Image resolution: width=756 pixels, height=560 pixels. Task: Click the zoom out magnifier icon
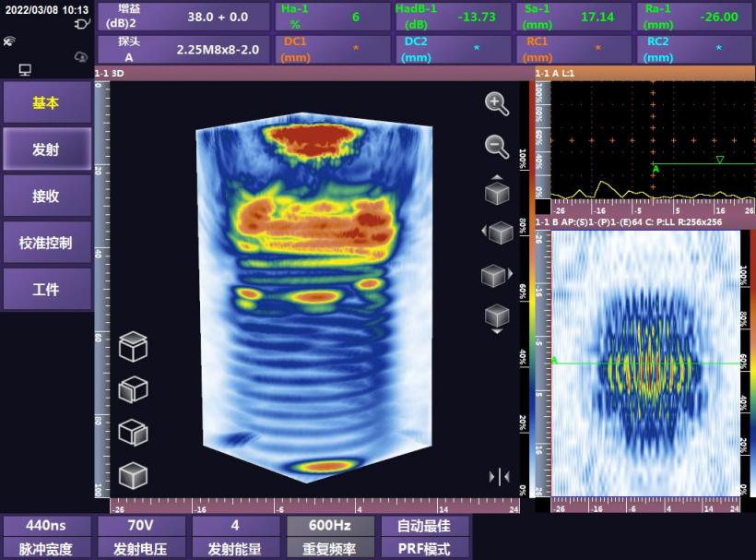(497, 146)
